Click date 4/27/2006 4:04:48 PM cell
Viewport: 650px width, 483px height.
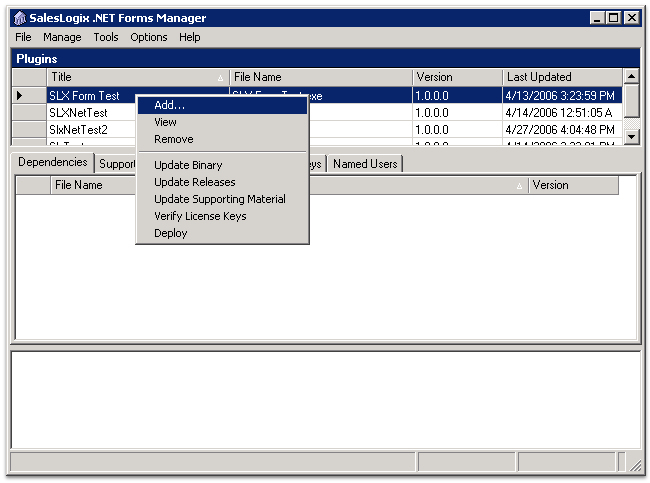tap(562, 130)
